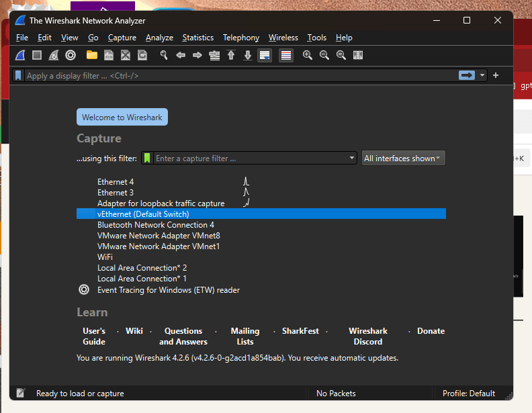
Task: Open the Telephony menu
Action: [x=241, y=38]
